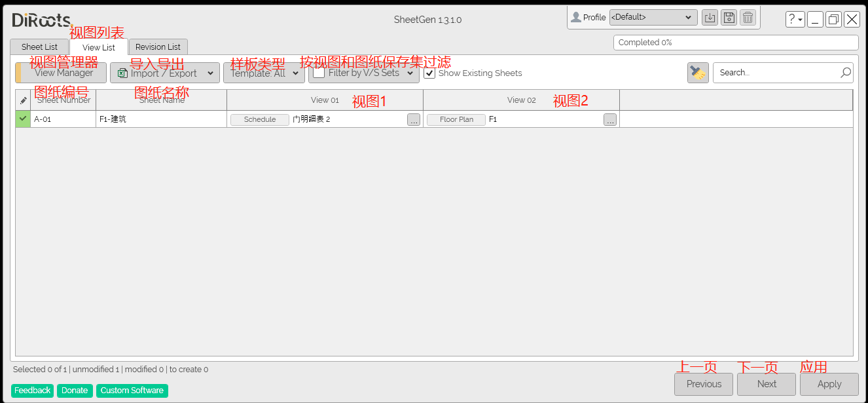Viewport: 868px width, 403px height.
Task: Uncheck Show Existing Sheets checkbox
Action: coord(429,73)
